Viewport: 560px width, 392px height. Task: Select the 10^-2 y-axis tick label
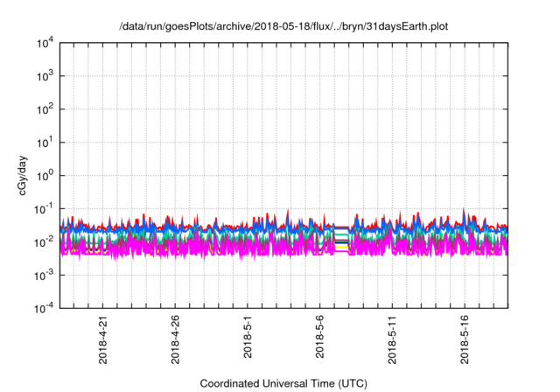[x=46, y=241]
